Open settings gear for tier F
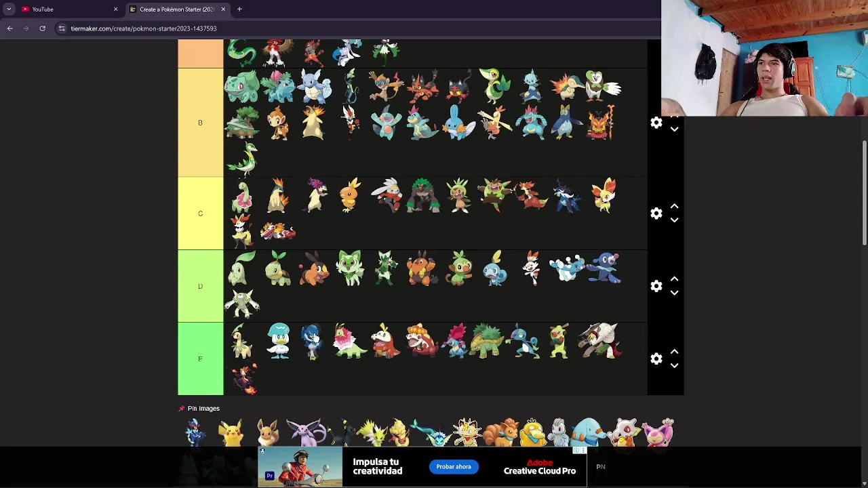868x488 pixels. tap(656, 359)
